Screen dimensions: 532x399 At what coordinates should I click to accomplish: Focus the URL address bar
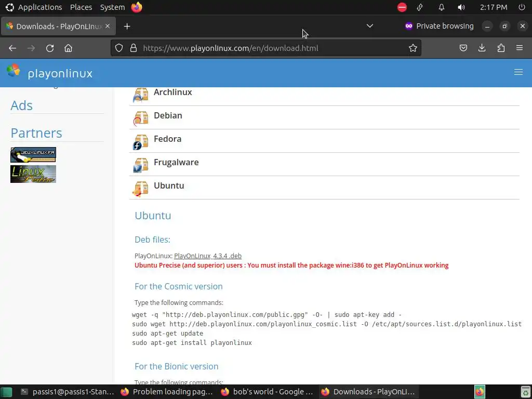pos(265,48)
